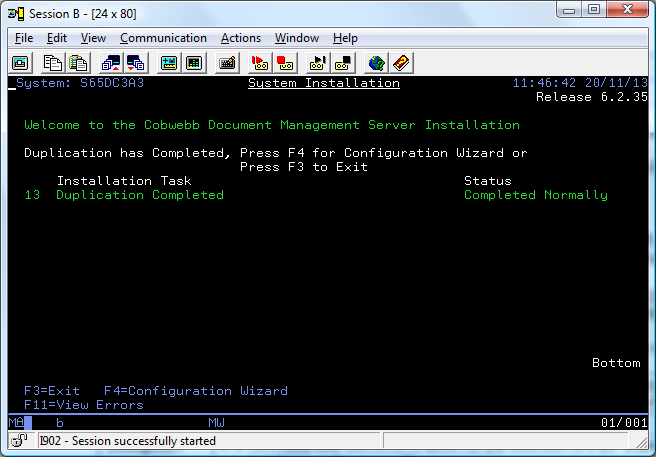This screenshot has width=656, height=457.
Task: Play macro with black play icon
Action: 318,63
